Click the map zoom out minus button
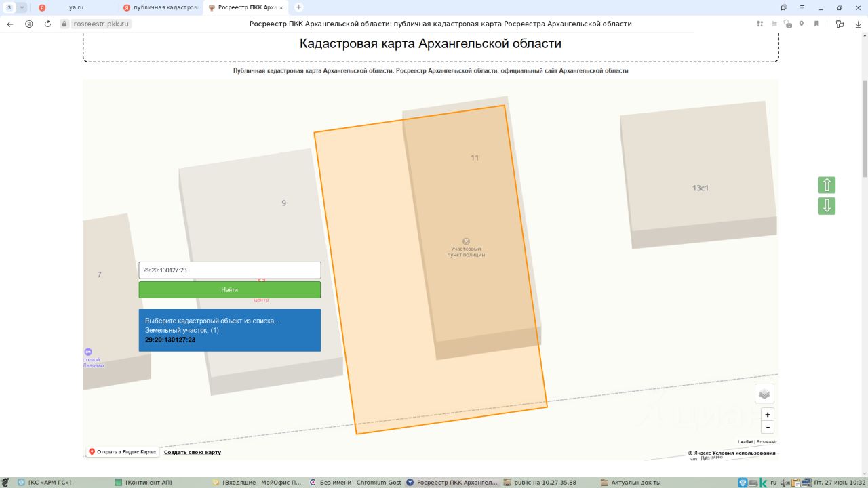The height and width of the screenshot is (488, 868). [768, 427]
